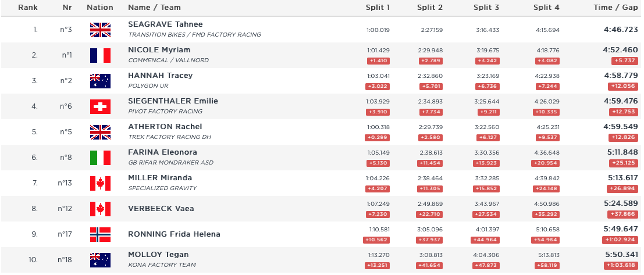Click the Australian flag beside Molloy Tegan
Image resolution: width=644 pixels, height=275 pixels.
[100, 260]
